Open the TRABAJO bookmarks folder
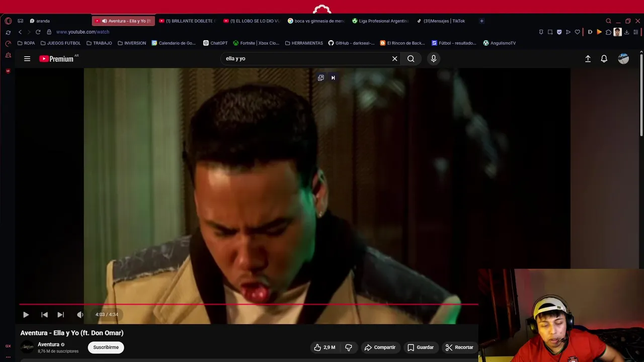644x362 pixels. click(99, 43)
